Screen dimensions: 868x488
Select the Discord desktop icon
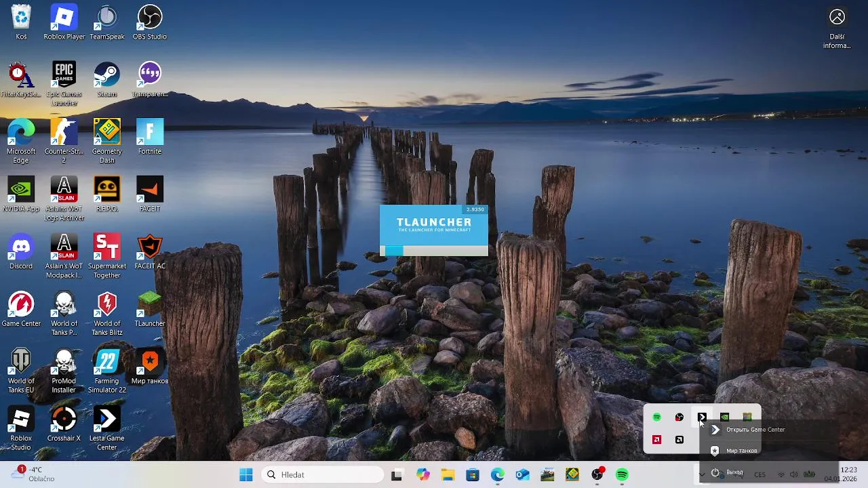(x=21, y=252)
